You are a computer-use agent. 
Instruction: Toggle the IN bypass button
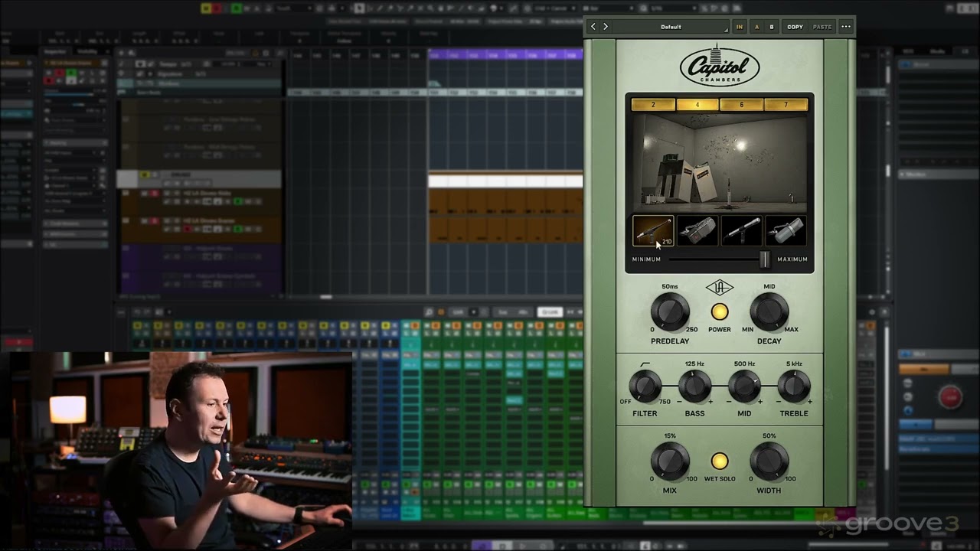pyautogui.click(x=740, y=27)
